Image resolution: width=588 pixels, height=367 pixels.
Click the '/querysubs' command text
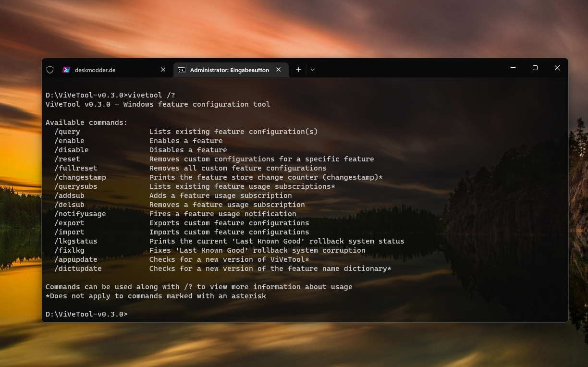(x=76, y=186)
